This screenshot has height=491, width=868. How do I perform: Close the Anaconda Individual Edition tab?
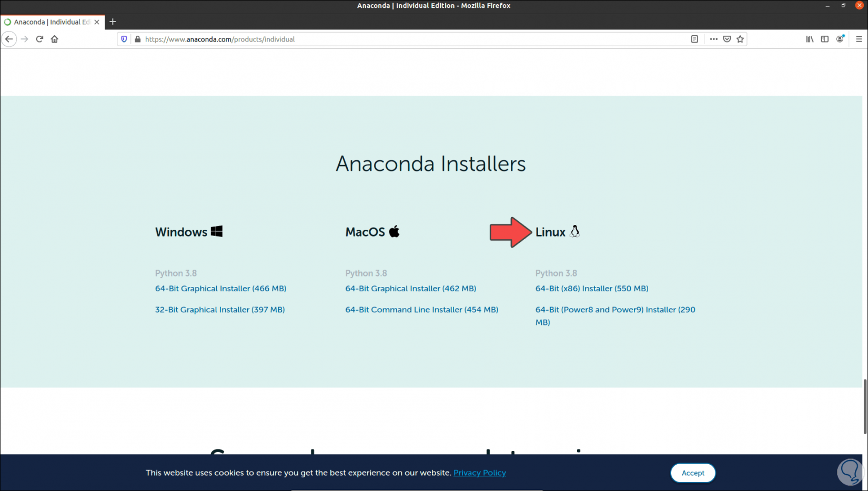97,22
